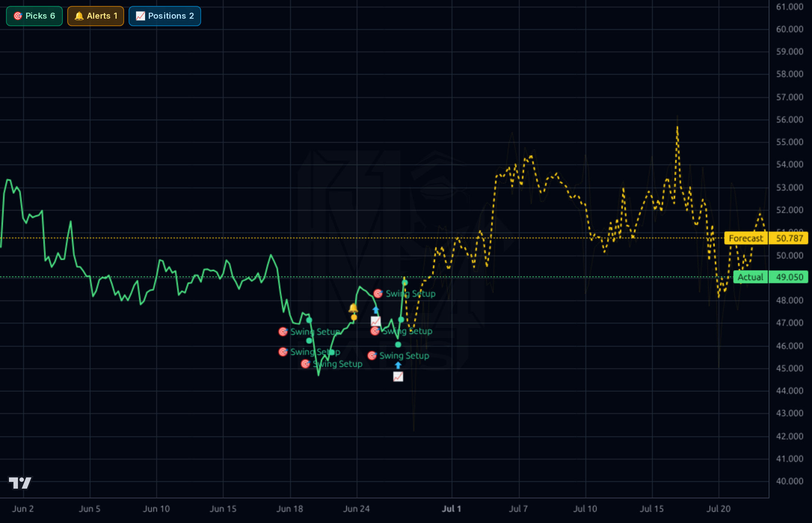
Task: Click position chart icon below 45.000 level
Action: click(x=398, y=377)
